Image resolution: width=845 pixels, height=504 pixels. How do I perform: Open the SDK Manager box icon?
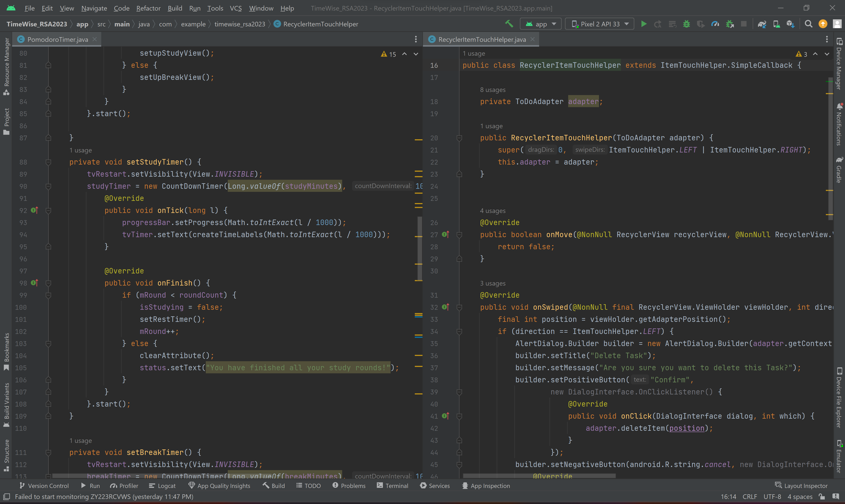791,24
